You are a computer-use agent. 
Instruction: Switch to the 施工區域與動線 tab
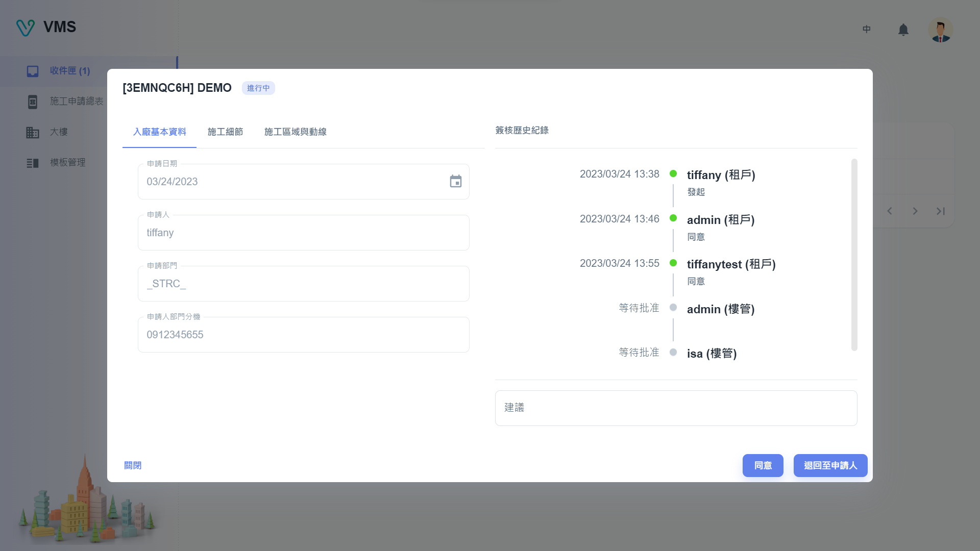tap(295, 132)
